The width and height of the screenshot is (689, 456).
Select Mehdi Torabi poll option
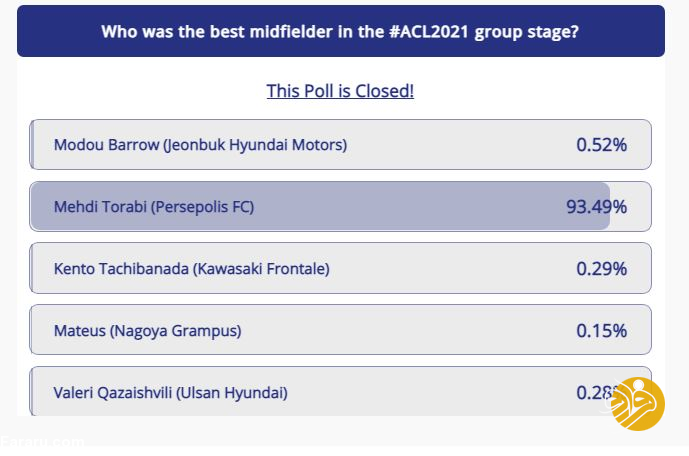point(340,206)
